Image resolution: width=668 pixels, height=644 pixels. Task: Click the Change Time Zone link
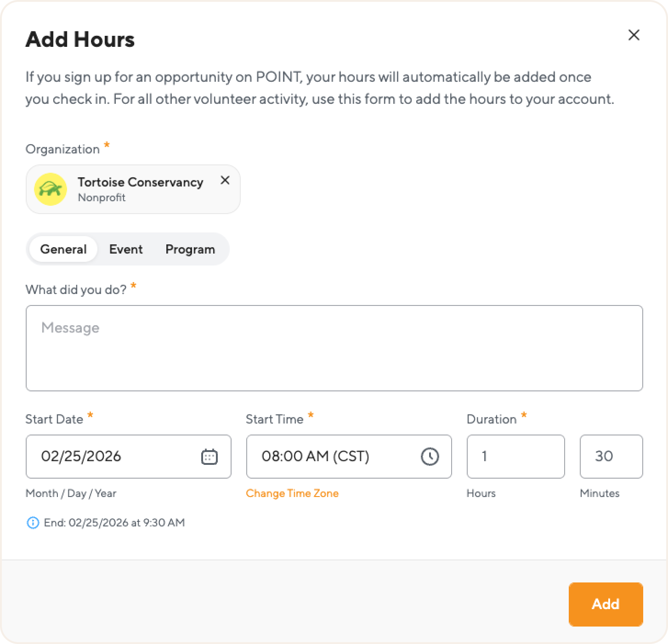click(292, 493)
